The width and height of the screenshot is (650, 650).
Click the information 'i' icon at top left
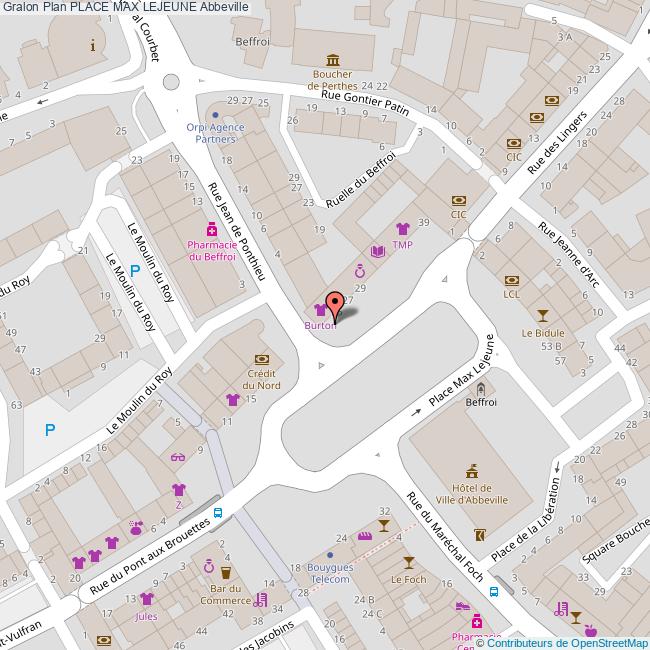point(93,45)
